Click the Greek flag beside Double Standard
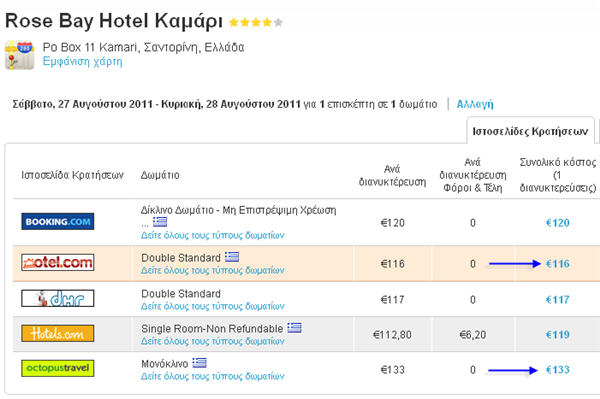Screen dimensions: 600x399 [232, 257]
